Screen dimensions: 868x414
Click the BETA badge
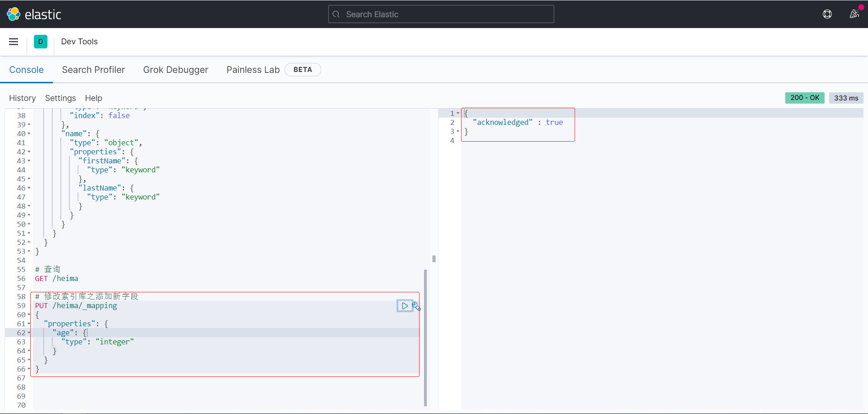point(303,70)
